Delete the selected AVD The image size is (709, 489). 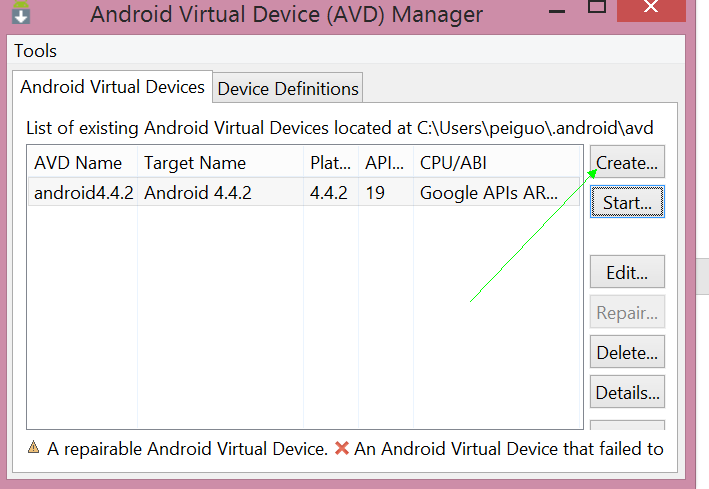[x=627, y=351]
